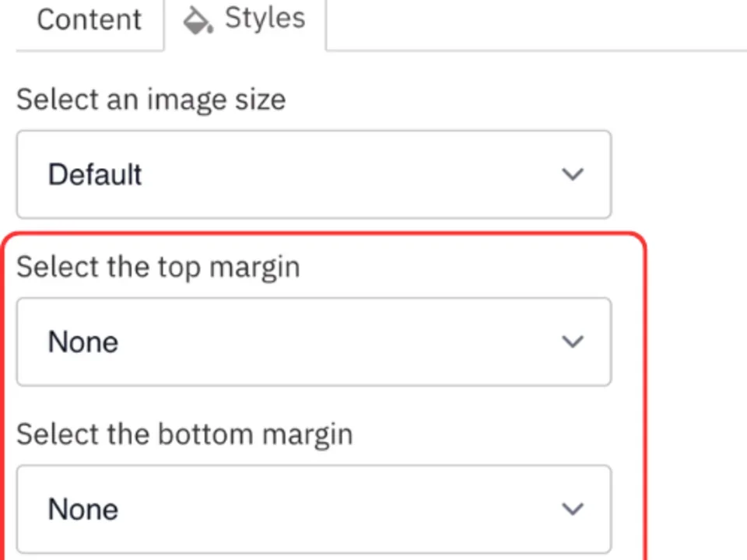
Task: Click the top margin dropdown chevron
Action: point(573,341)
